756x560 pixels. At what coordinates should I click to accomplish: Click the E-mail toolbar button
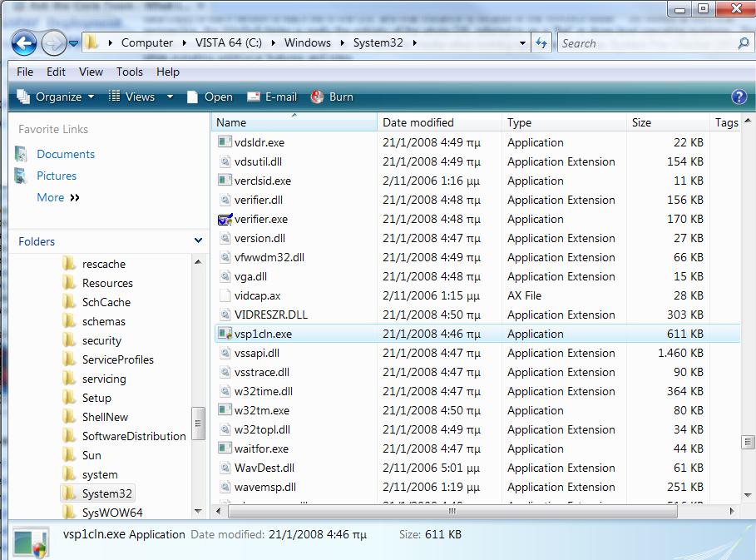272,97
